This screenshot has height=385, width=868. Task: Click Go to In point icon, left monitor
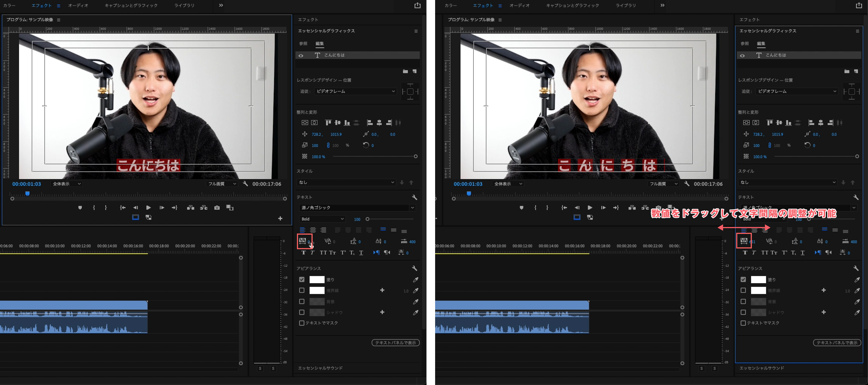click(123, 208)
